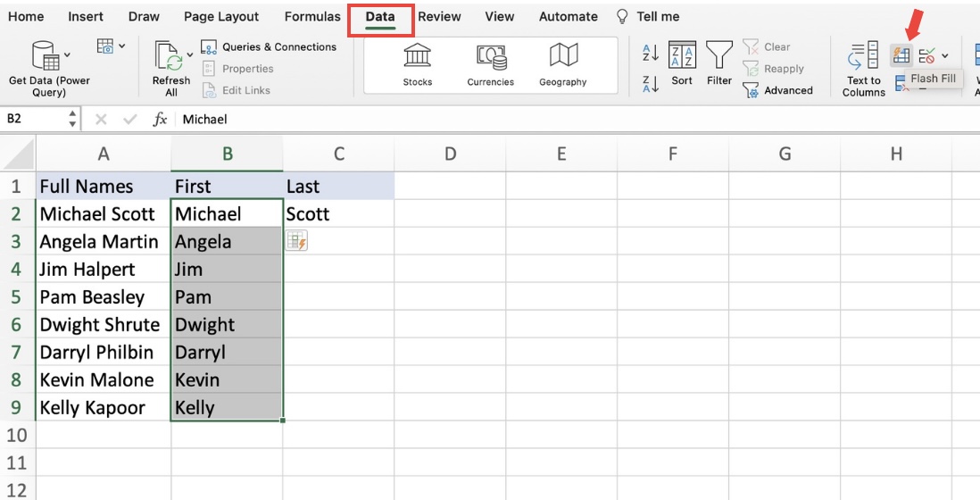Switch to the Page Layout tab
This screenshot has width=980, height=500.
tap(221, 17)
